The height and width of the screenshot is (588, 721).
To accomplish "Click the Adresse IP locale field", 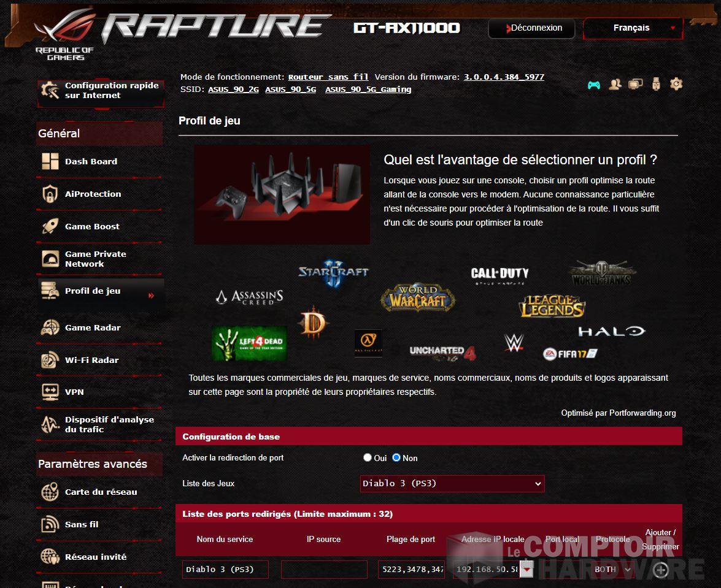I will (487, 570).
